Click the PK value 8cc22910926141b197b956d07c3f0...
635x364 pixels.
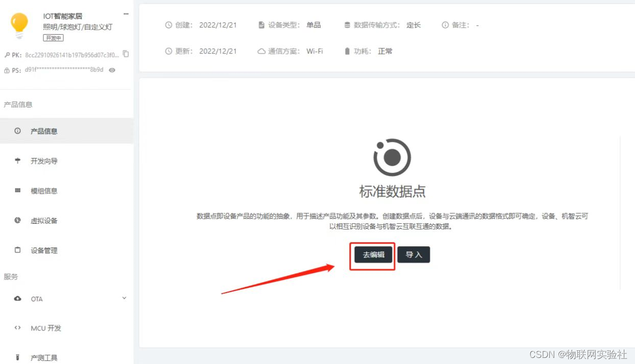coord(71,55)
